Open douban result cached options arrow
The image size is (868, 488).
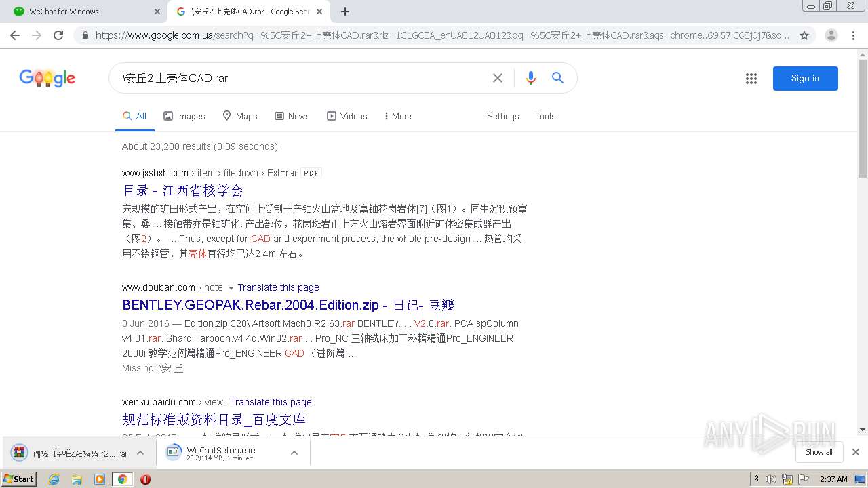point(231,288)
